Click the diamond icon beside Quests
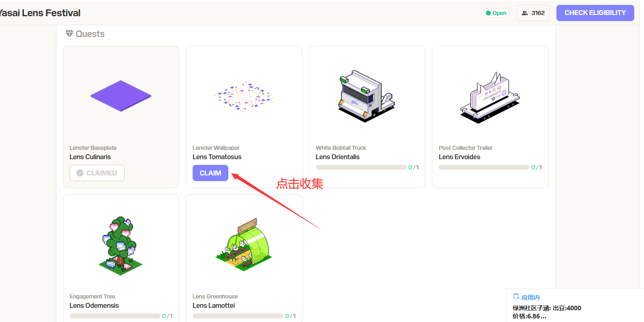 (69, 33)
